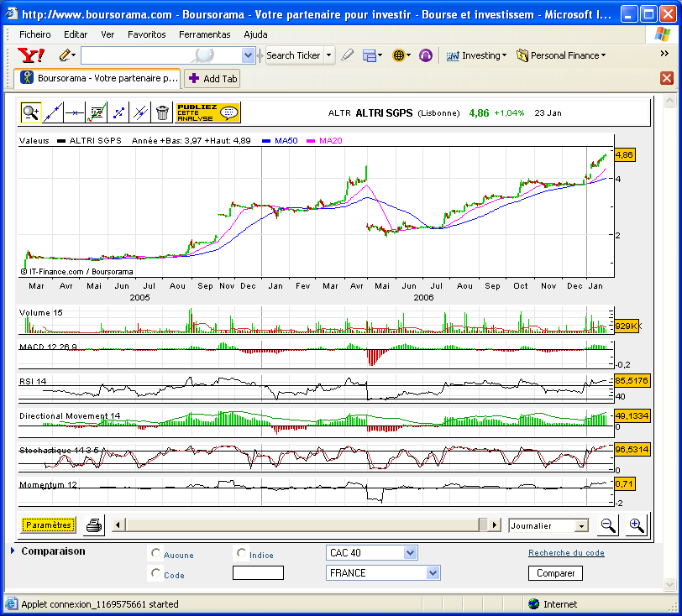
Task: Click the purple headphones icon
Action: tap(425, 55)
